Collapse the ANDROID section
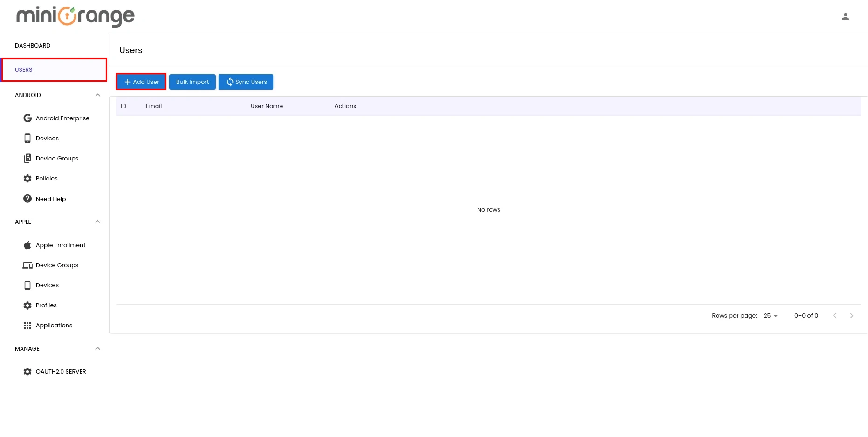868x437 pixels. 97,95
